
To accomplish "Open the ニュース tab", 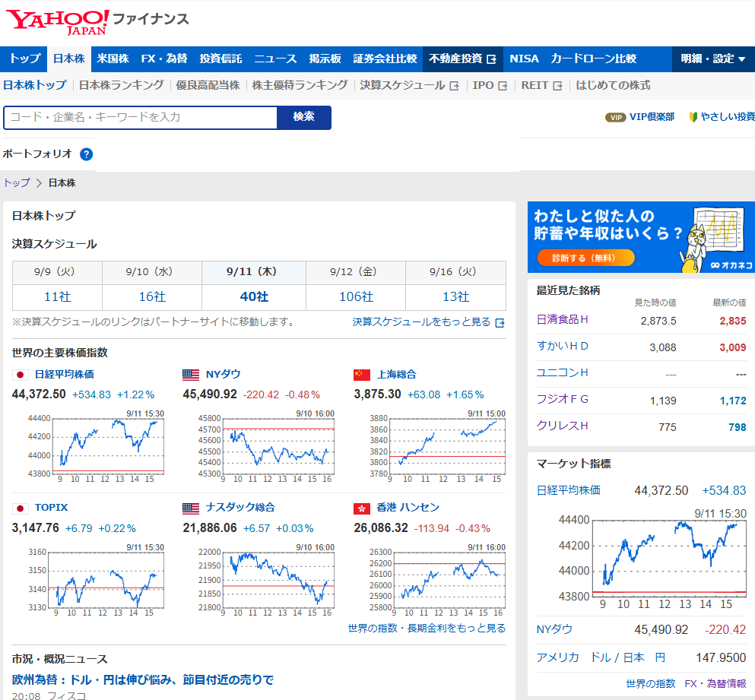I will pyautogui.click(x=275, y=59).
